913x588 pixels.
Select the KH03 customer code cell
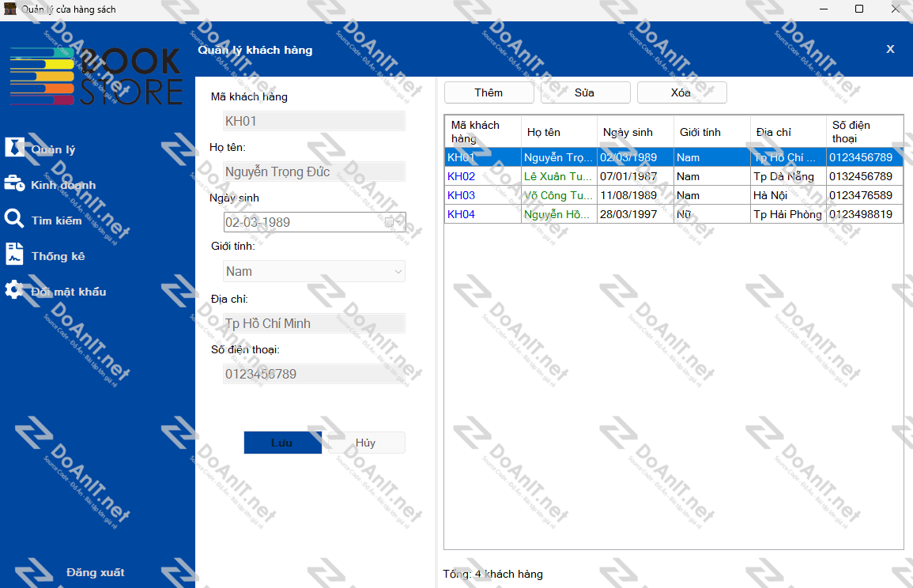point(483,195)
